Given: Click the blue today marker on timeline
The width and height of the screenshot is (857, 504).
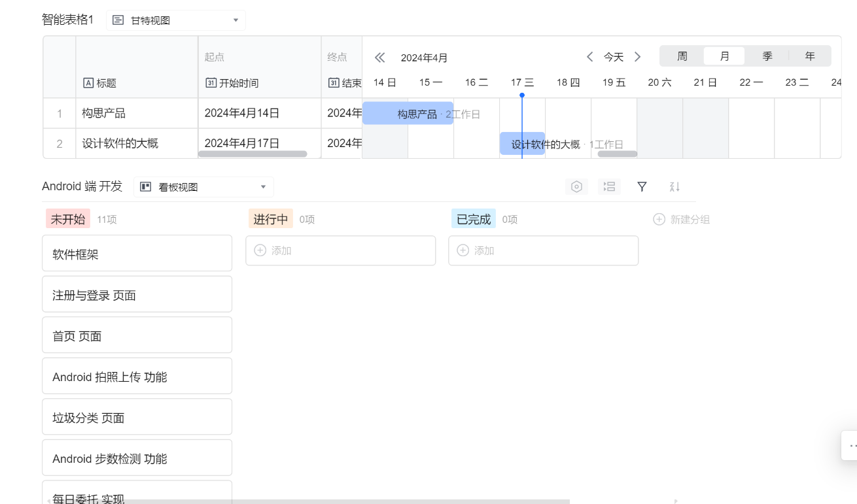Looking at the screenshot, I should [522, 95].
